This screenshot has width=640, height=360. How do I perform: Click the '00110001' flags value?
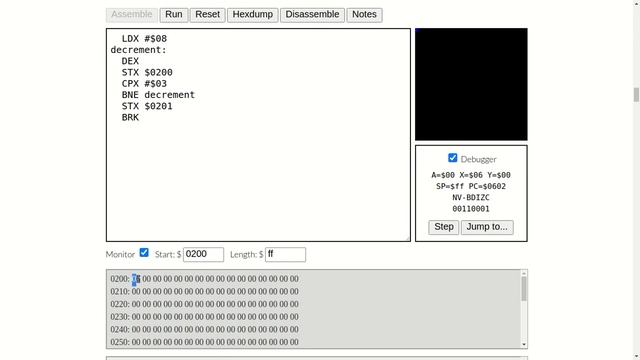(x=471, y=209)
